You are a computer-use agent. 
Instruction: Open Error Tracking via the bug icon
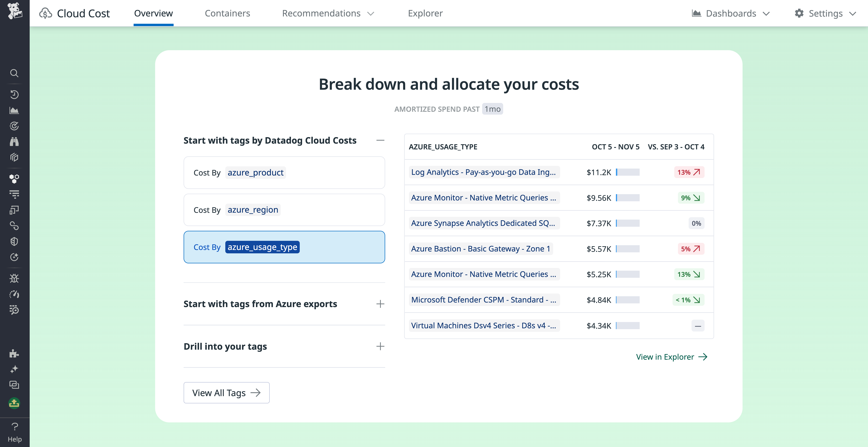[x=14, y=278]
